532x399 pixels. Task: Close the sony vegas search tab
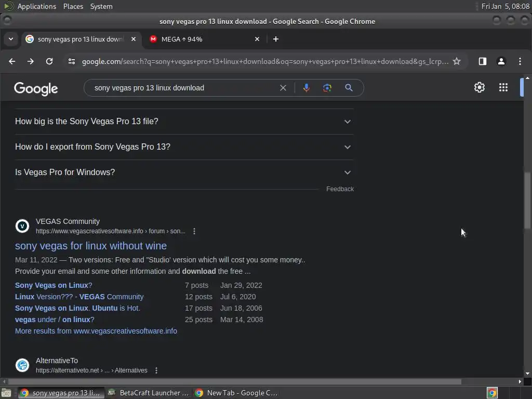[x=134, y=39]
